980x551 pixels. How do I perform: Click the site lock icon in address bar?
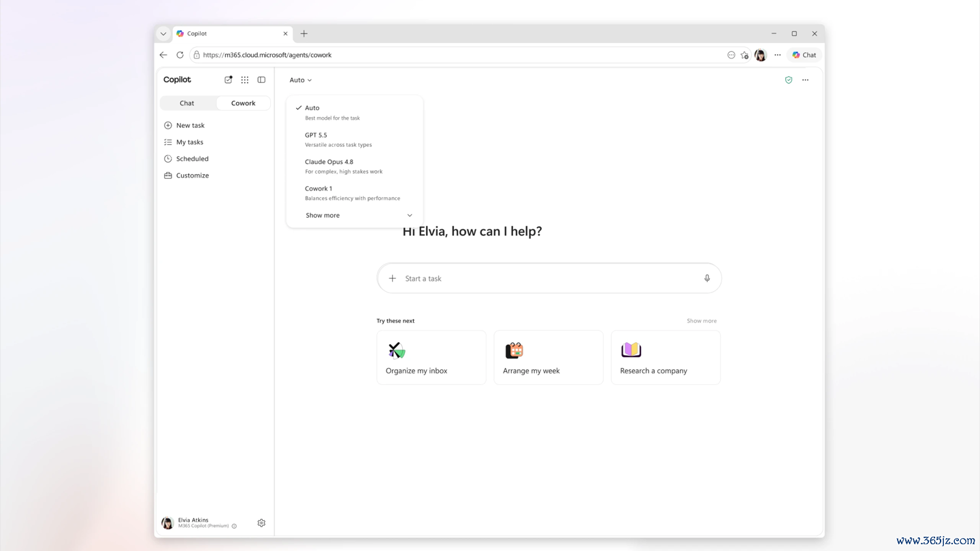[x=197, y=55]
